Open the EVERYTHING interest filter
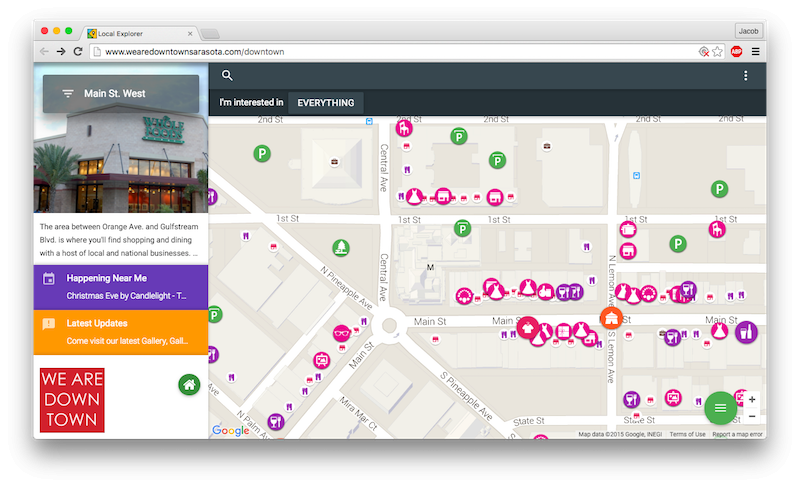This screenshot has height=487, width=800. (x=325, y=103)
